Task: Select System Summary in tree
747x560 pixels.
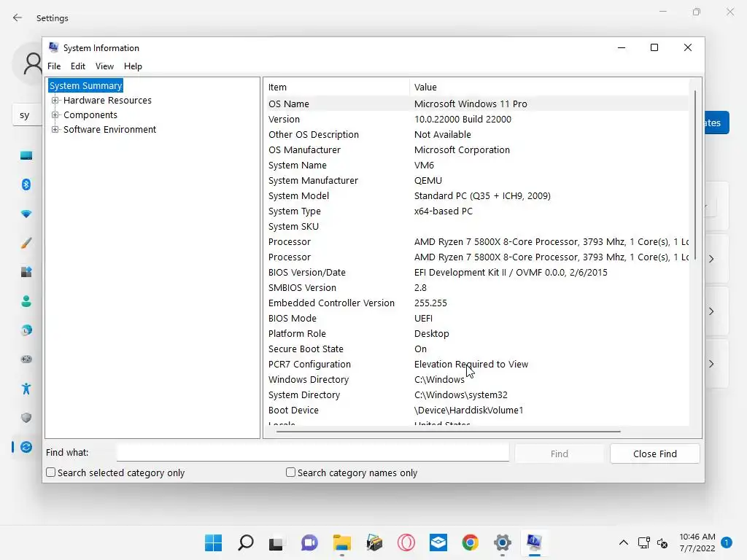Action: click(x=86, y=86)
